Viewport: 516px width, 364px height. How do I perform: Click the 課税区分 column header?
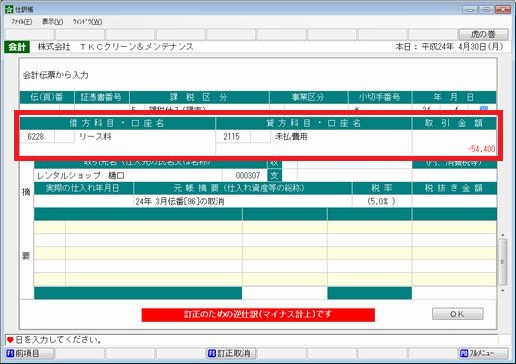(x=199, y=97)
